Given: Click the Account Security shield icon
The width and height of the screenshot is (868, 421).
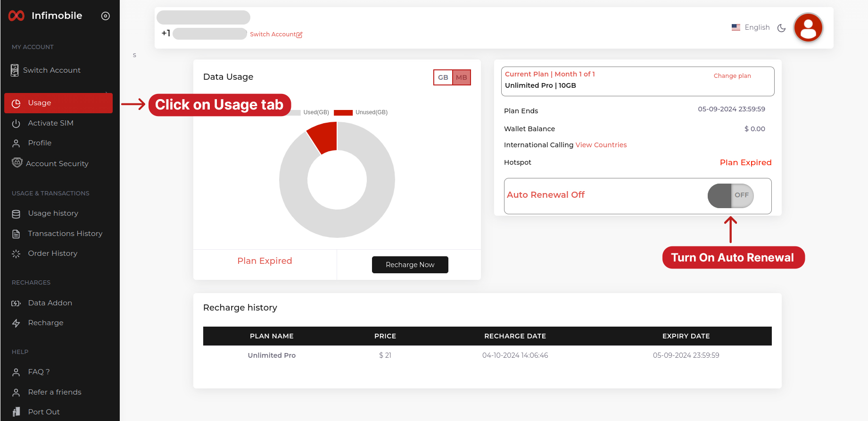Looking at the screenshot, I should point(17,163).
